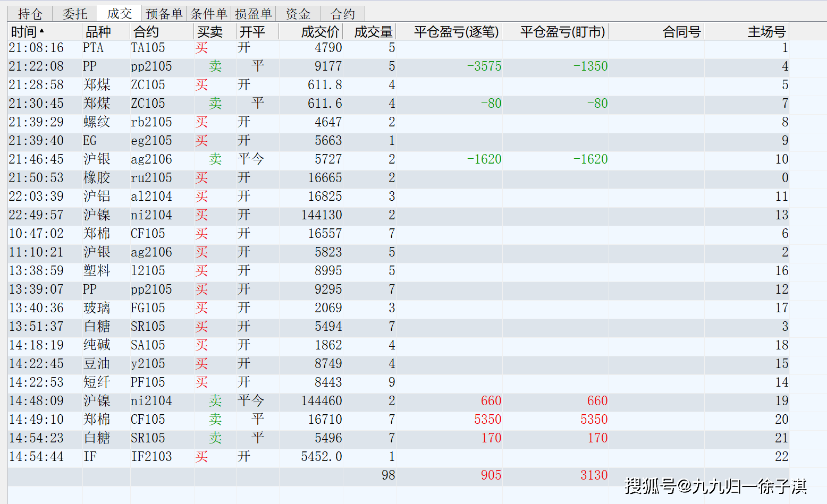Click price 611.6
The width and height of the screenshot is (827, 504).
coord(325,104)
